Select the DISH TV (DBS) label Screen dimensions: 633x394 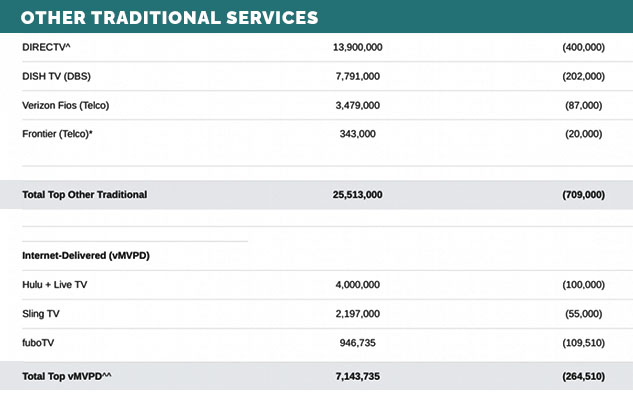56,76
